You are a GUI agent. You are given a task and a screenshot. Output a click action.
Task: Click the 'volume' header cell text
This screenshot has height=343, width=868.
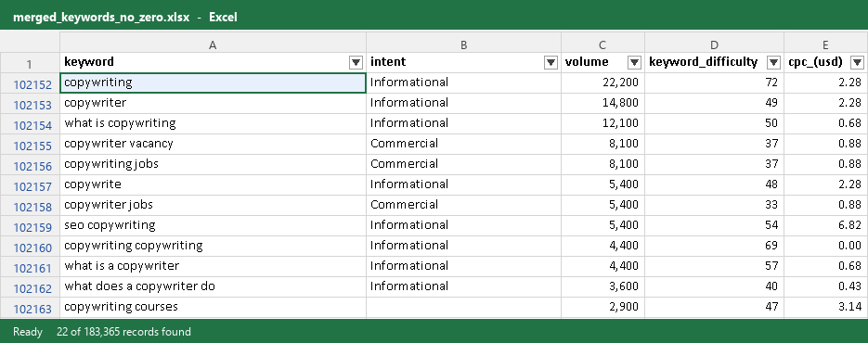point(587,62)
